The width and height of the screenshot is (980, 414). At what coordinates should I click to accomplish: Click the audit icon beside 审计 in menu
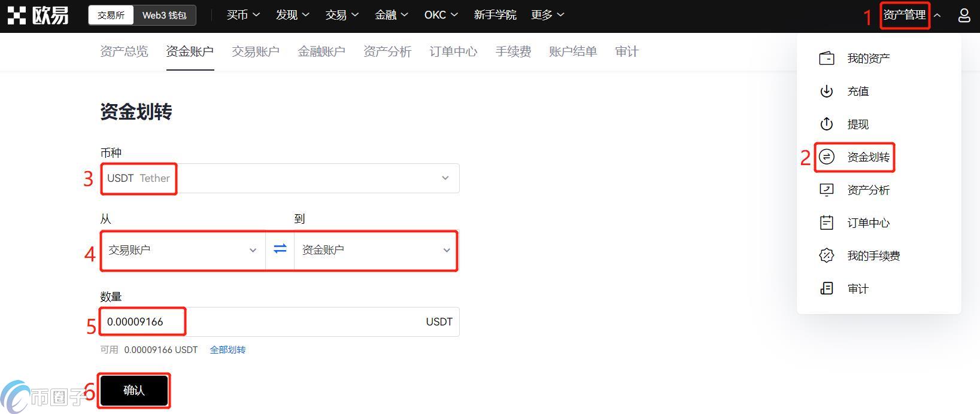(x=826, y=289)
